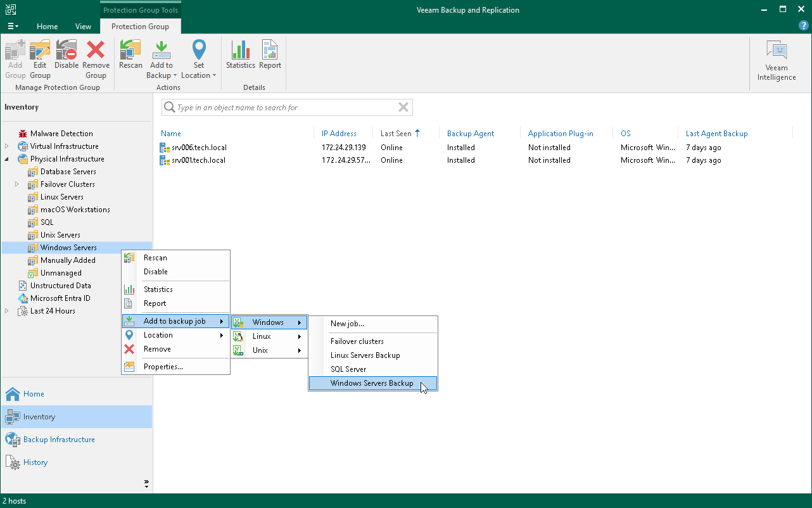Expand the navigation pane overflow chevron
Image resolution: width=812 pixels, height=508 pixels.
click(x=146, y=483)
